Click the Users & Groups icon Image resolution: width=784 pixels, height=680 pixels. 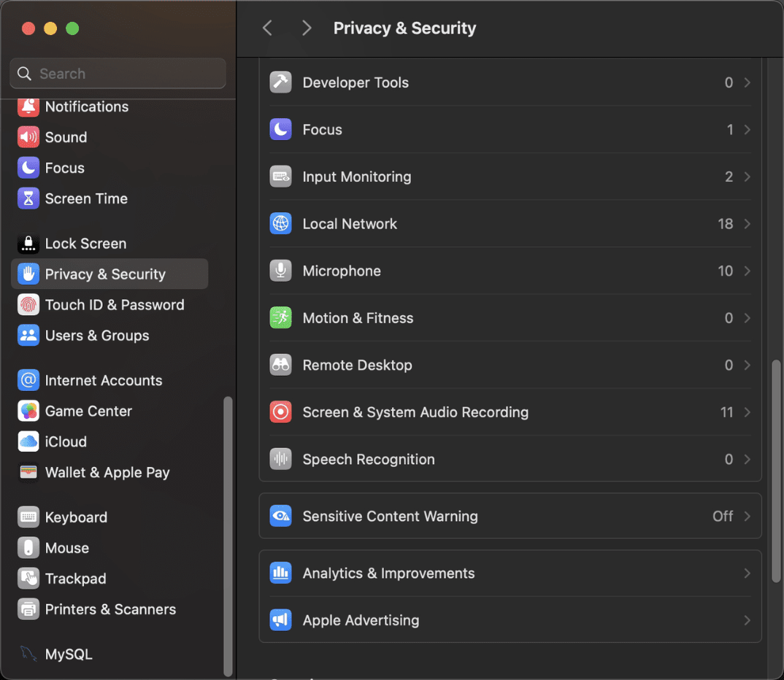click(28, 335)
